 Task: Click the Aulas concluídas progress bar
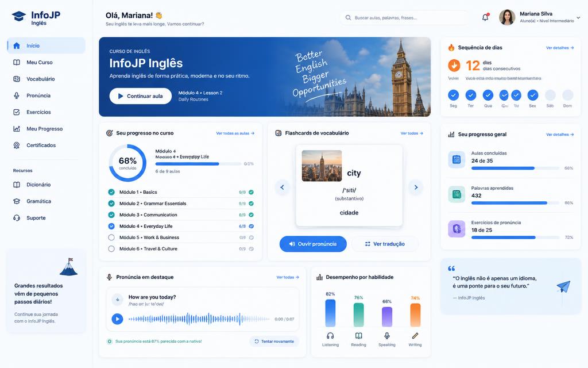point(515,168)
